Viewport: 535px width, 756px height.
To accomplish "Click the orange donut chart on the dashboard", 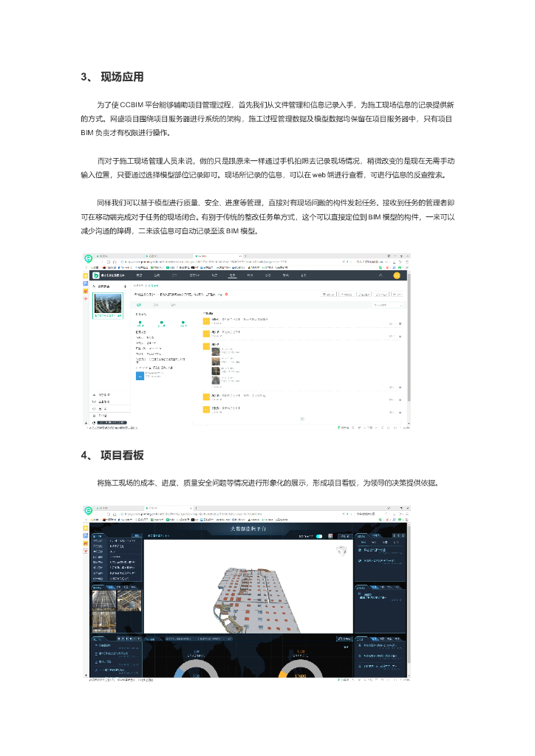I will pos(301,669).
